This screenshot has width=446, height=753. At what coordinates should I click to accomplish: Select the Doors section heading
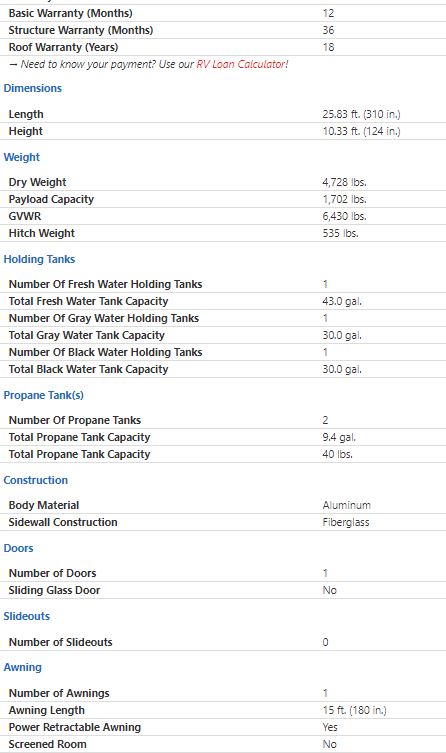18,548
